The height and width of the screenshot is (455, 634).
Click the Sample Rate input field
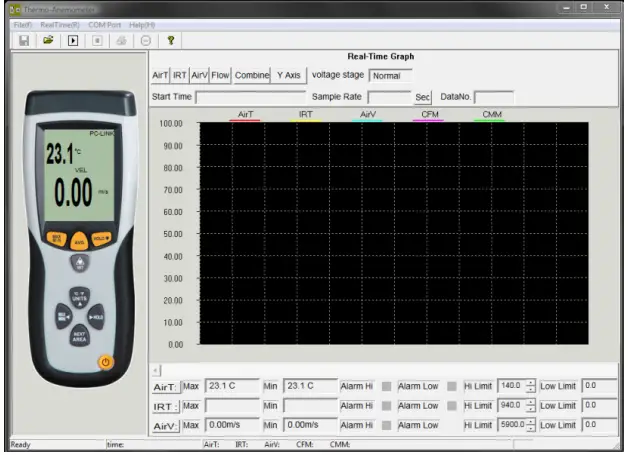pyautogui.click(x=388, y=97)
